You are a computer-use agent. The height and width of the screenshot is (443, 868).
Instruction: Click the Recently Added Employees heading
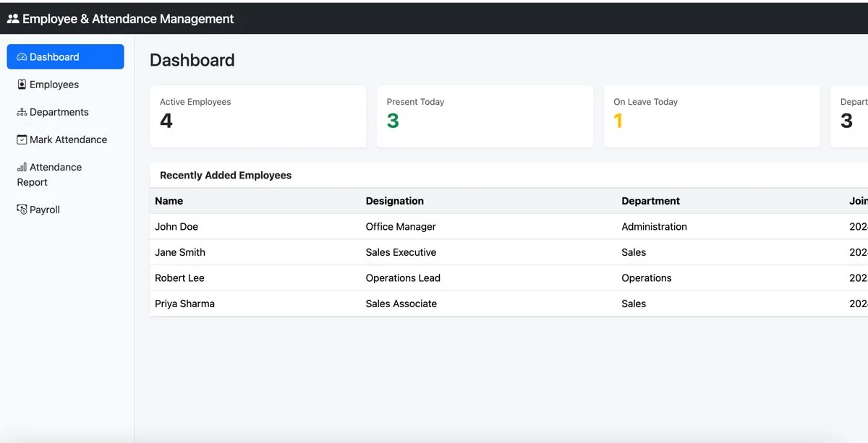[x=226, y=175]
